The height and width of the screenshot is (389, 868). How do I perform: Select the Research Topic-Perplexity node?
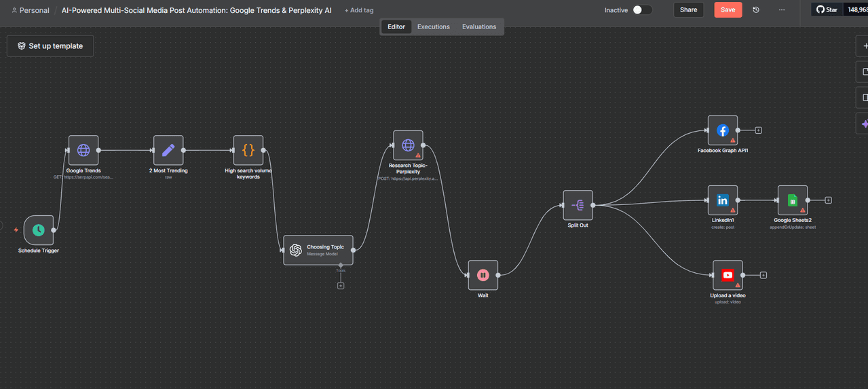408,145
